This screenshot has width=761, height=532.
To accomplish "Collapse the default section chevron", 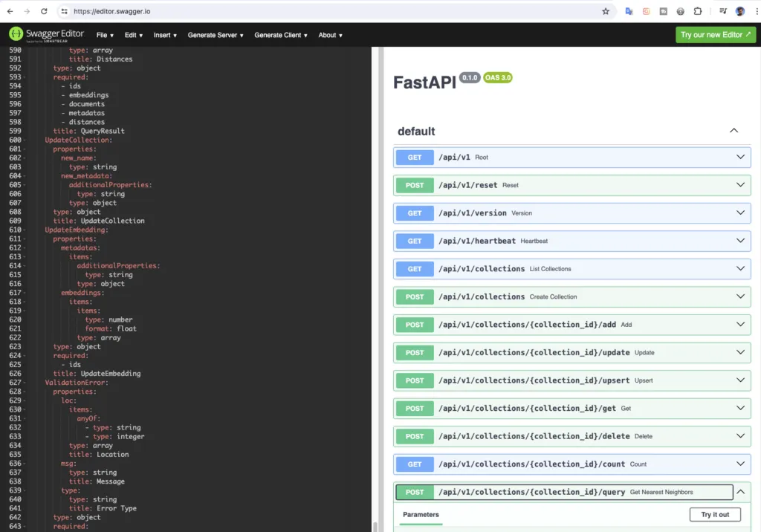I will tap(734, 131).
